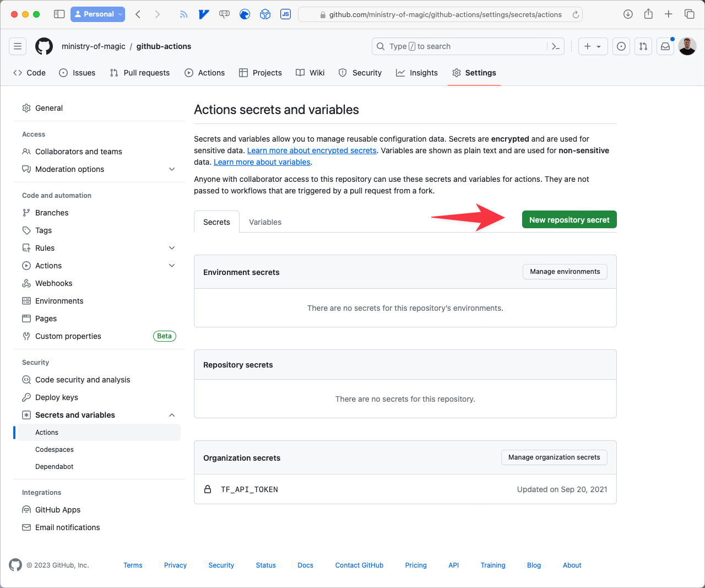The image size is (705, 588).
Task: Open the user profile avatar
Action: 687,46
